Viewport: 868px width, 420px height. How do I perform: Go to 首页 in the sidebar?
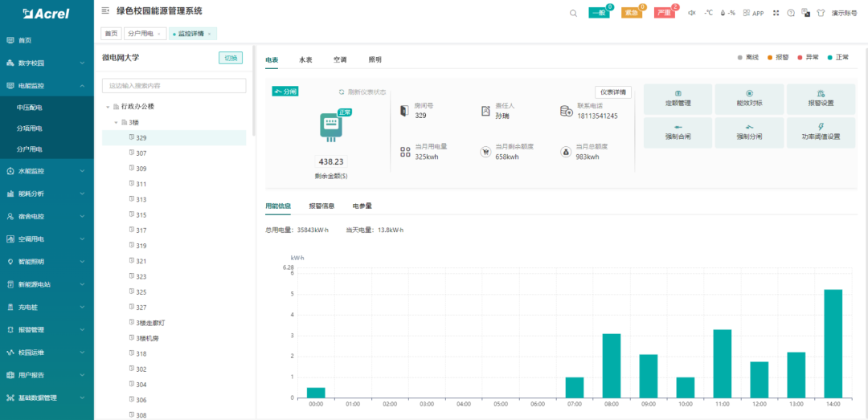click(47, 40)
